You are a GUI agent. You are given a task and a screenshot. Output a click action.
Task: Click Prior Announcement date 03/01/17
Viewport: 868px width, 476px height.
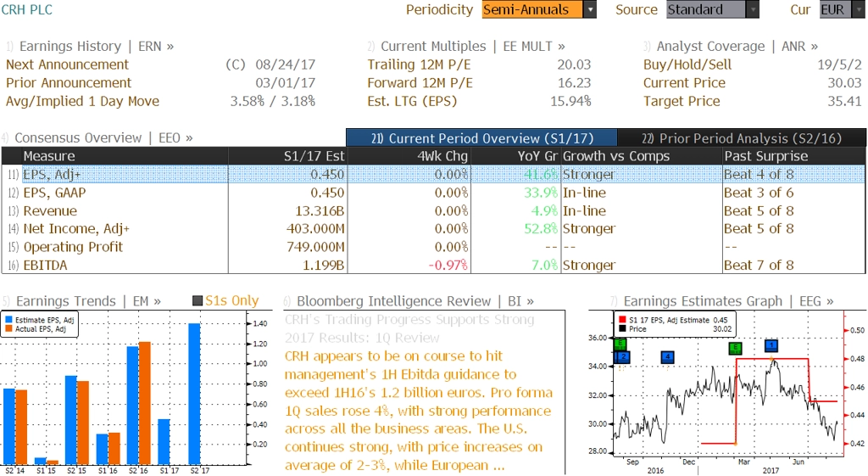[x=285, y=83]
